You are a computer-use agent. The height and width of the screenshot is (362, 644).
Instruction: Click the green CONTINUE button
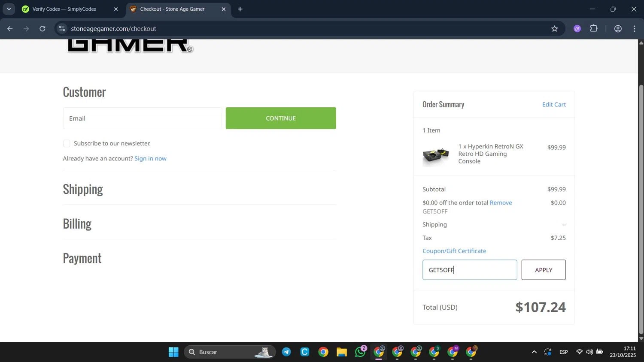coord(281,118)
